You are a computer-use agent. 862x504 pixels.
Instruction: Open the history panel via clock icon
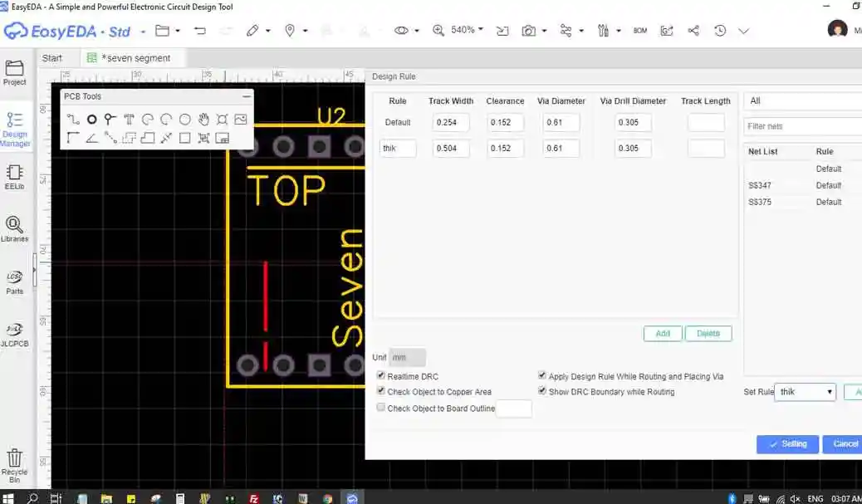coord(719,30)
